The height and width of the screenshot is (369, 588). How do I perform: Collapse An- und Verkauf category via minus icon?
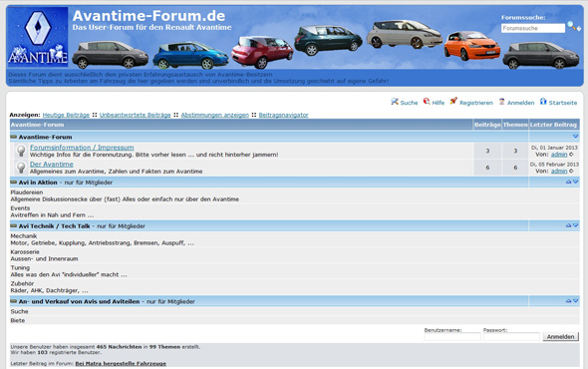click(x=14, y=301)
